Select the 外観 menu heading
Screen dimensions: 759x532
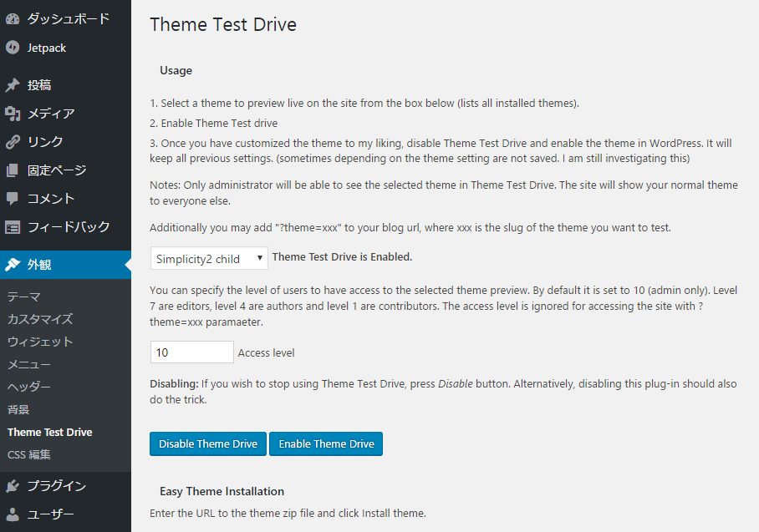[65, 265]
